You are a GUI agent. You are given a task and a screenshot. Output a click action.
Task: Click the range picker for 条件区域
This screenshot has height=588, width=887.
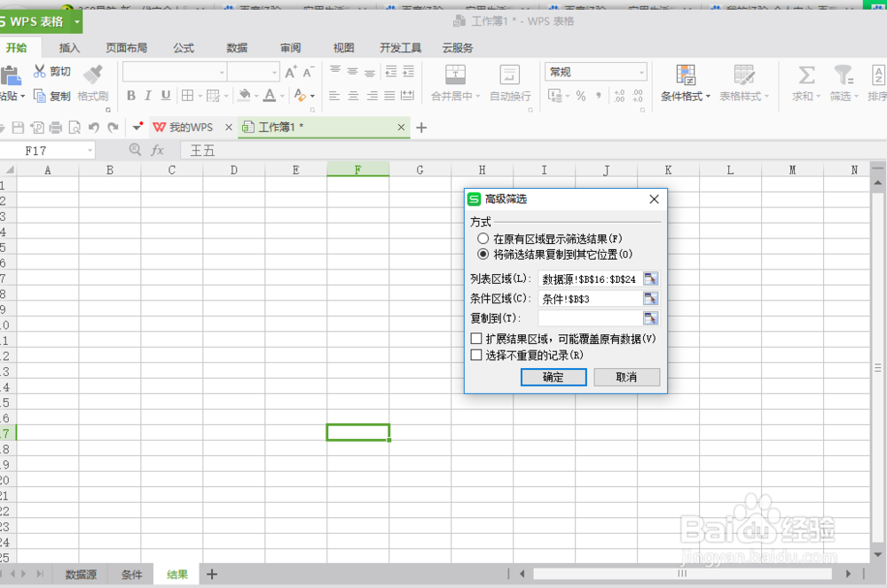(650, 299)
